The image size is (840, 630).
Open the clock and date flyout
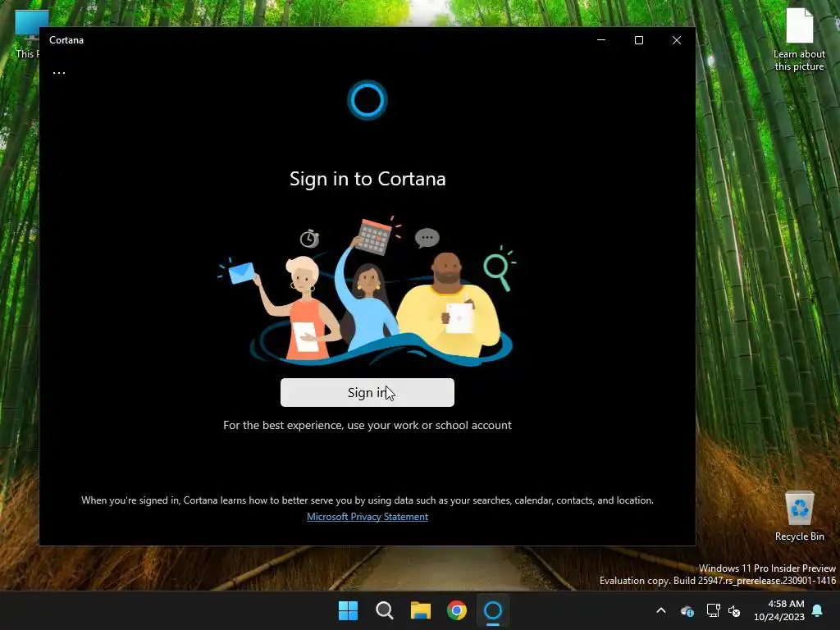[x=778, y=610]
